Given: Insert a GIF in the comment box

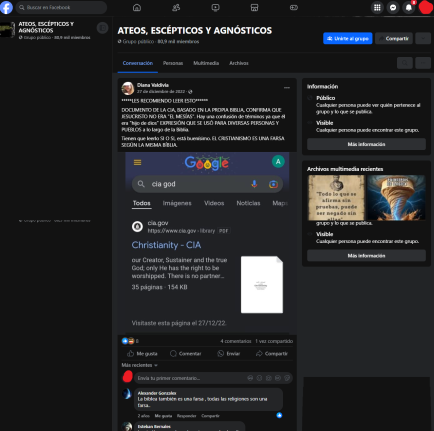Looking at the screenshot, I should 278,378.
